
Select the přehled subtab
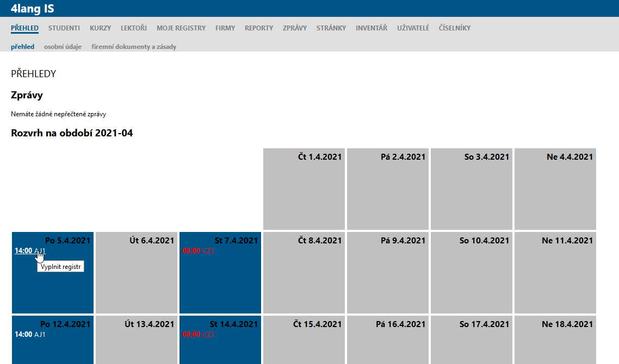tap(22, 47)
